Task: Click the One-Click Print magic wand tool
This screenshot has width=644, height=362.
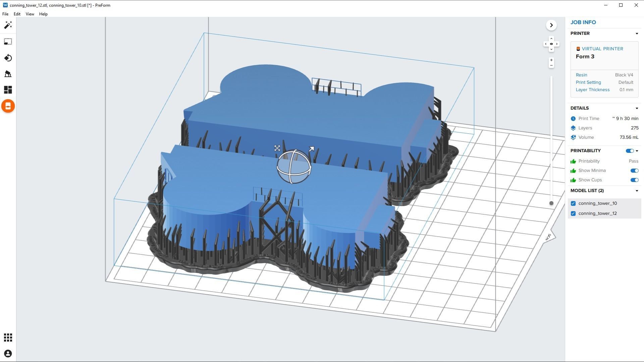Action: (8, 25)
